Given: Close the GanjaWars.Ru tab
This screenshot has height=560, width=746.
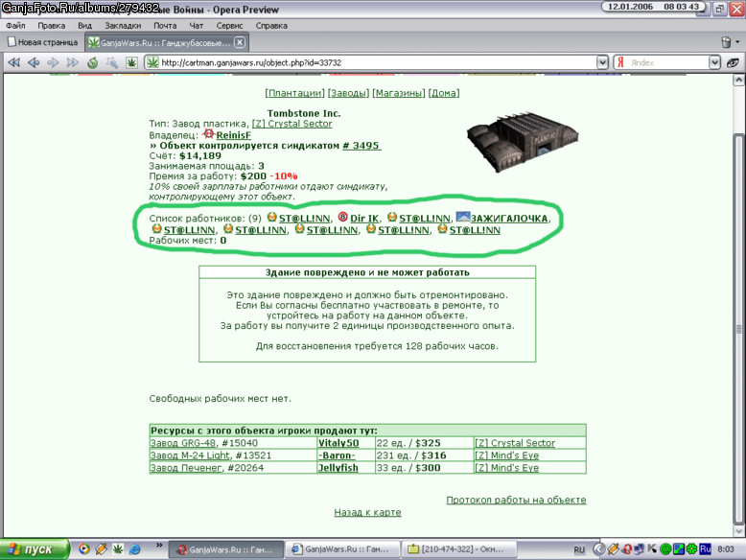Looking at the screenshot, I should [240, 42].
